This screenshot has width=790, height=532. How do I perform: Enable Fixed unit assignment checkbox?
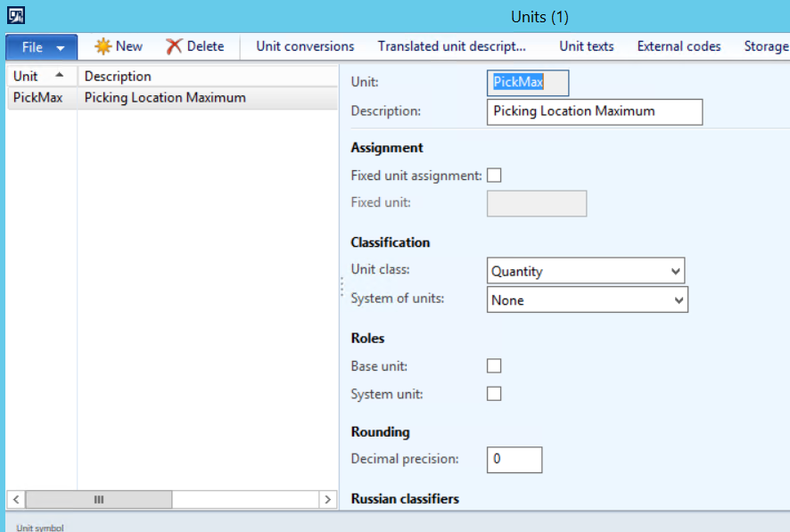(x=494, y=176)
